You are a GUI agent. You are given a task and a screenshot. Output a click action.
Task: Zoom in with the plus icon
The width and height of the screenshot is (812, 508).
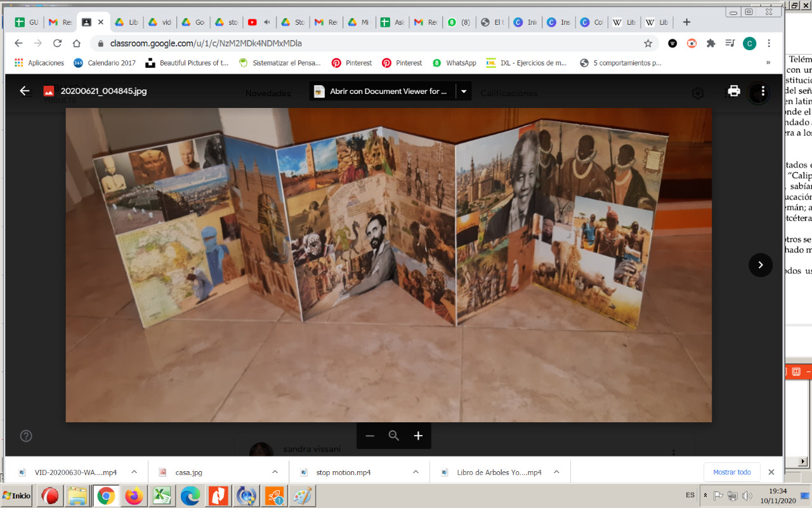418,436
